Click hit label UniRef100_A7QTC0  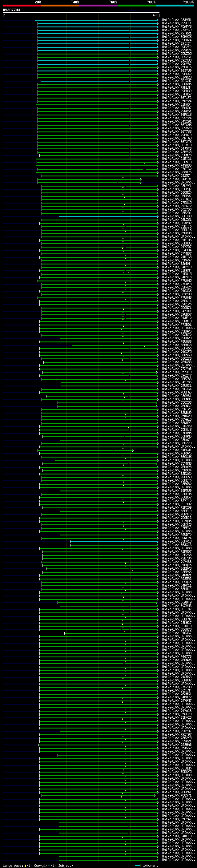(176, 169)
